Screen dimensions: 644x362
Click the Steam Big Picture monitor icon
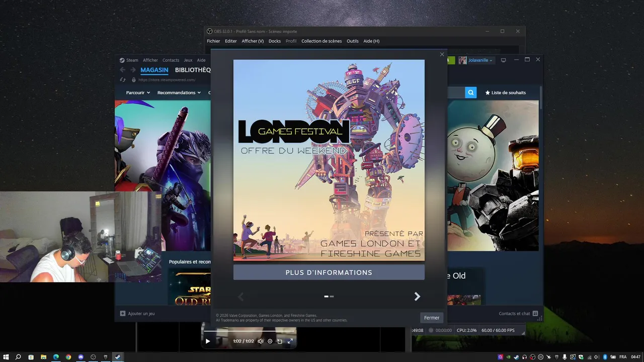coord(503,60)
